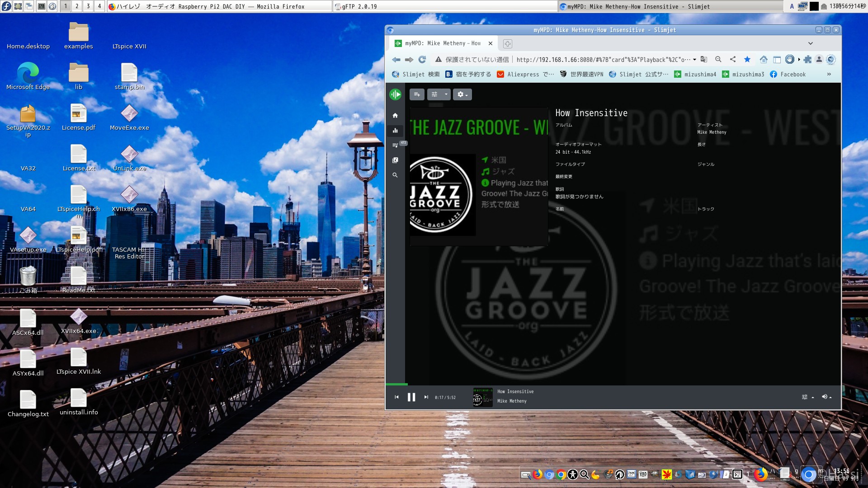Expand the playback options dropdown arrow
This screenshot has width=868, height=488.
[x=446, y=94]
